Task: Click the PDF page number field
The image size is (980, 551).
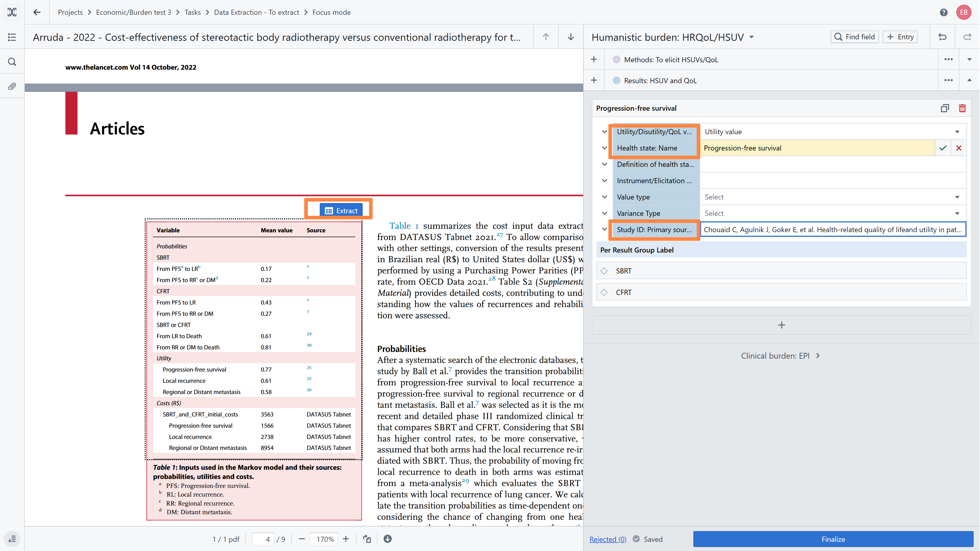Action: click(263, 539)
